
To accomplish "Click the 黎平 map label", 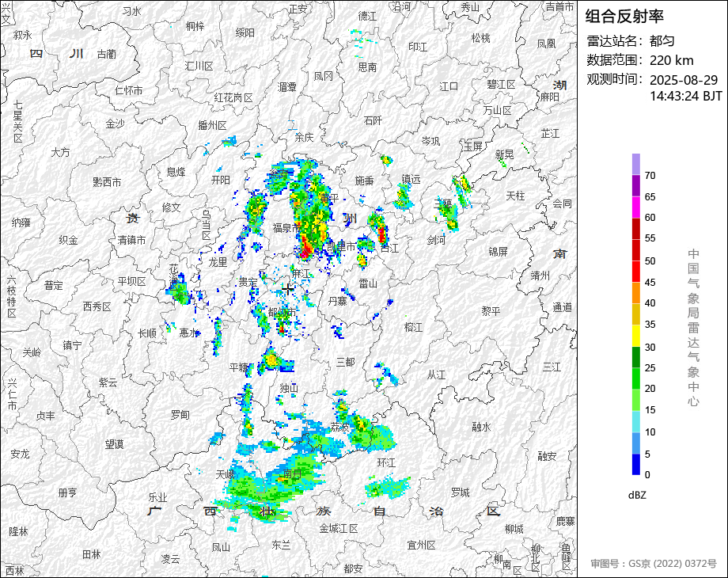I will 491,311.
